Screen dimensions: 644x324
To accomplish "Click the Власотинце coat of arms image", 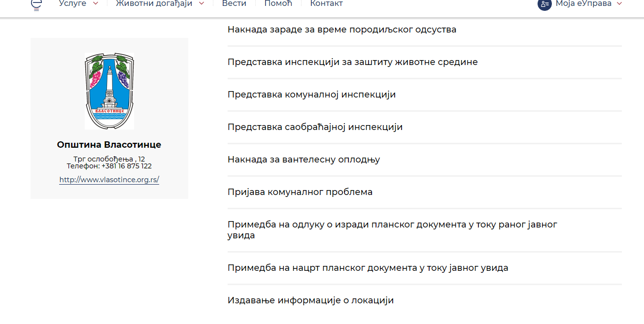I will point(109,91).
